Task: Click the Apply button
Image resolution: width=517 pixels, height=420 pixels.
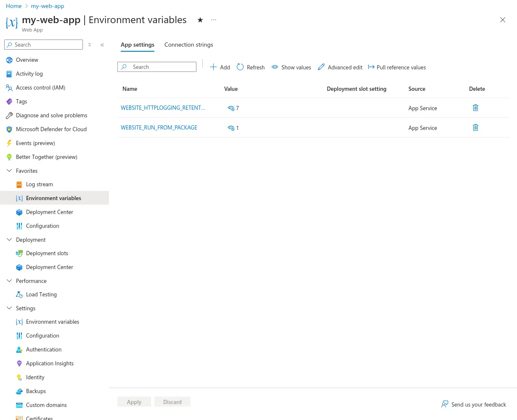Action: pyautogui.click(x=134, y=402)
